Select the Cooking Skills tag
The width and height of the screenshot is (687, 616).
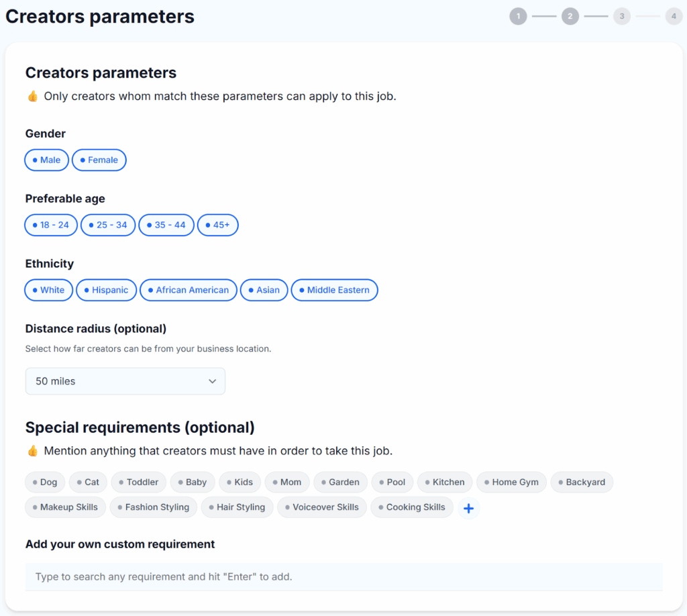(x=412, y=507)
